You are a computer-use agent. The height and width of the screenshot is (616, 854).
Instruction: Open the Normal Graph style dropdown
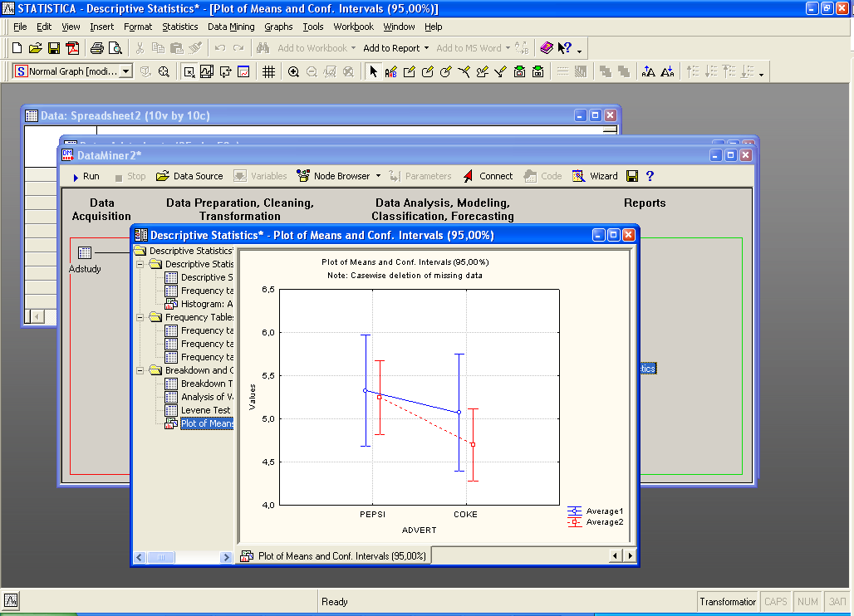click(x=126, y=72)
